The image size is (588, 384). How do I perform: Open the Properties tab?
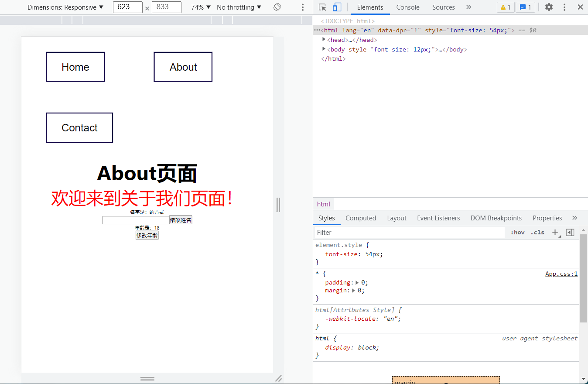pos(547,218)
